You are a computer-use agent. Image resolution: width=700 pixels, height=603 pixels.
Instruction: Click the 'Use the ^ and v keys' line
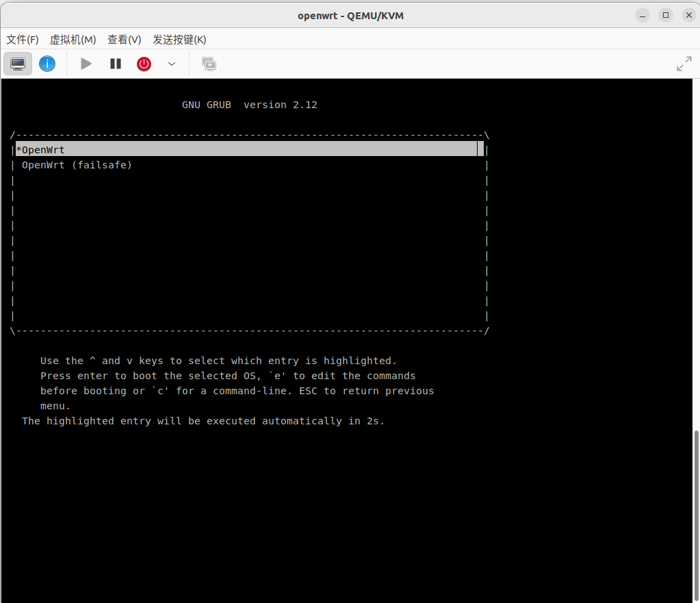(219, 361)
